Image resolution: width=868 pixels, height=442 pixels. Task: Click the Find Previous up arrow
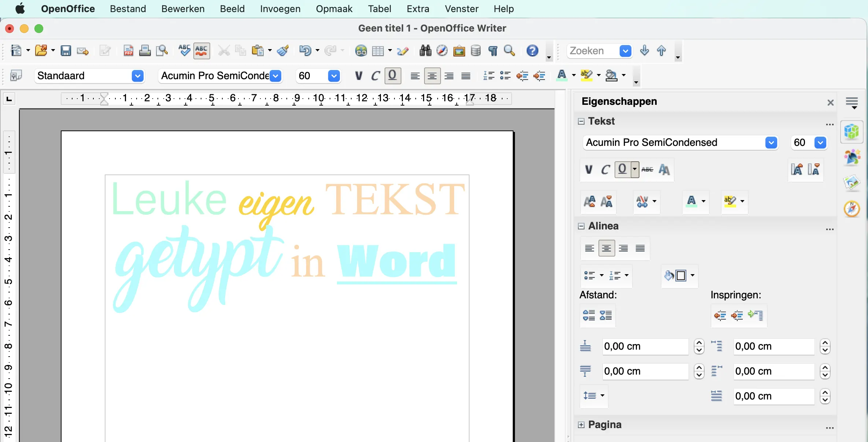pyautogui.click(x=661, y=51)
